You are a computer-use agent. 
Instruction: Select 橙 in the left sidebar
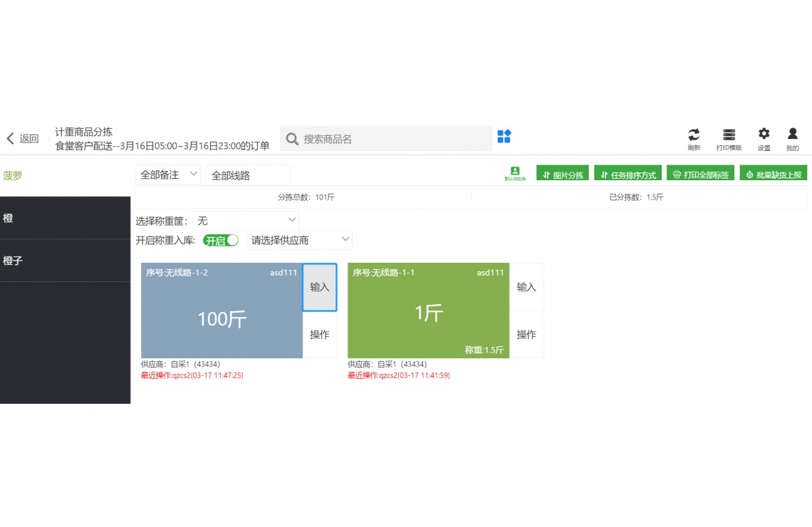(66, 218)
